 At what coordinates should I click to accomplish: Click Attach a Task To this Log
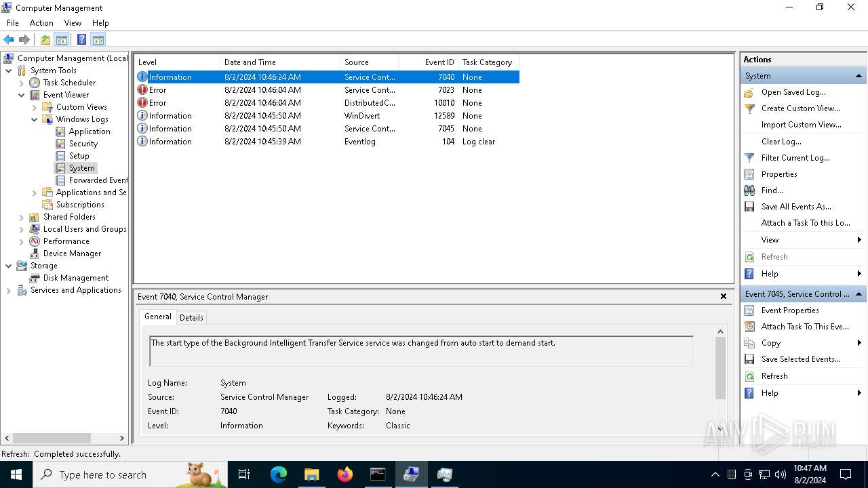[806, 223]
